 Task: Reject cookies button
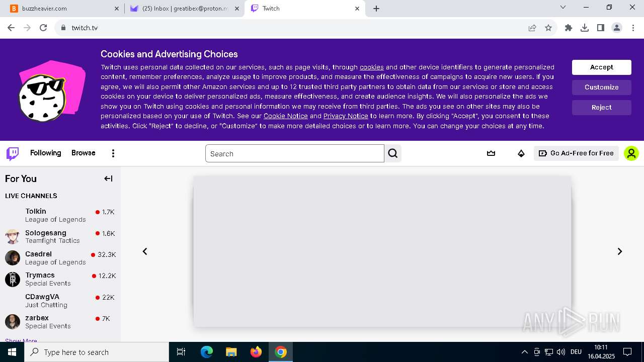pyautogui.click(x=602, y=108)
